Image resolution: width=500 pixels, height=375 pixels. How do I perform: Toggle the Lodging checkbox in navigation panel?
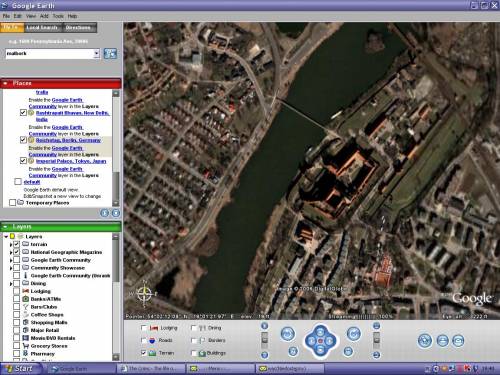(x=144, y=328)
